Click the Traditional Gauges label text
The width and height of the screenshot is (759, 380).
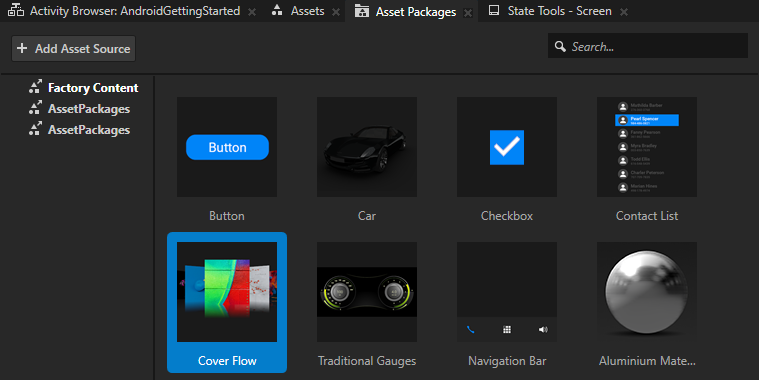coord(367,361)
